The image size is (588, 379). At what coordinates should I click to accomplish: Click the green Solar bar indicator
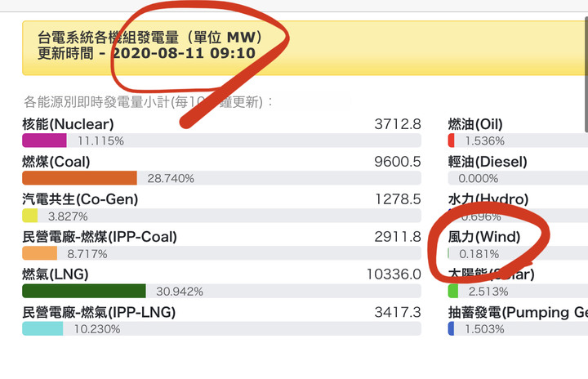(x=453, y=291)
